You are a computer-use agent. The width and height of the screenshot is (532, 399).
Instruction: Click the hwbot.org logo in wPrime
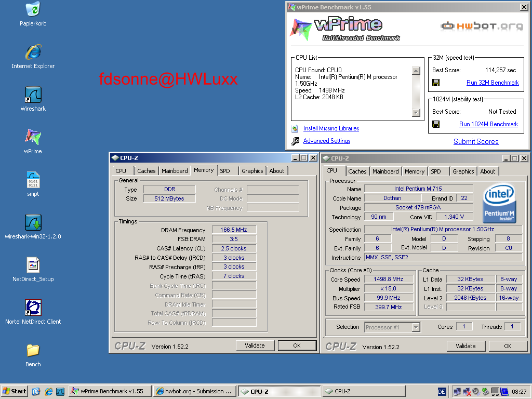coord(482,26)
